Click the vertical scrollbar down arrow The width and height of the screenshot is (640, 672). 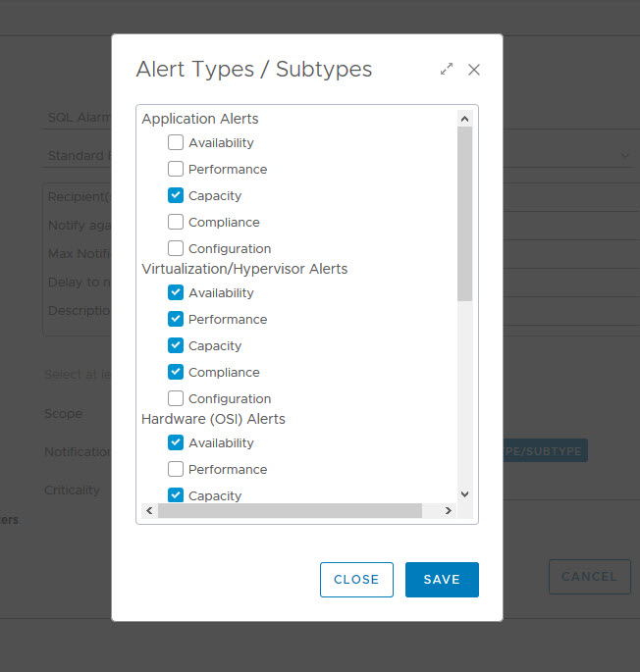pos(464,494)
